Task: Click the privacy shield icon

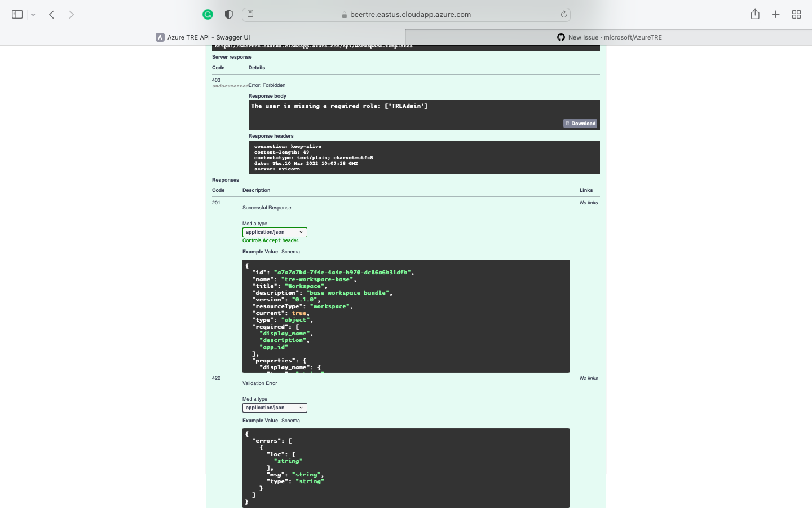Action: tap(228, 14)
